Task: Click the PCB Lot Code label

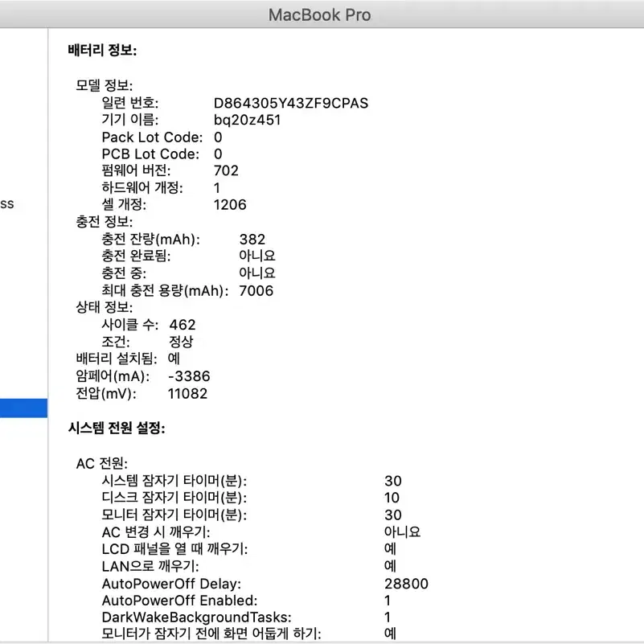Action: pyautogui.click(x=150, y=154)
